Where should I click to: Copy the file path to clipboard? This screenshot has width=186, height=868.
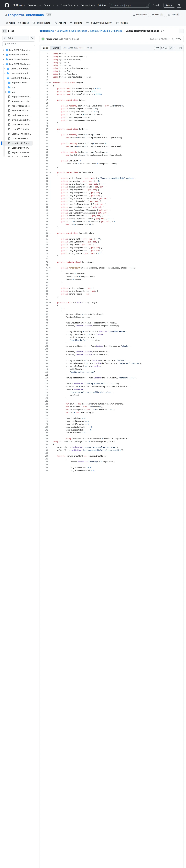[x=162, y=31]
